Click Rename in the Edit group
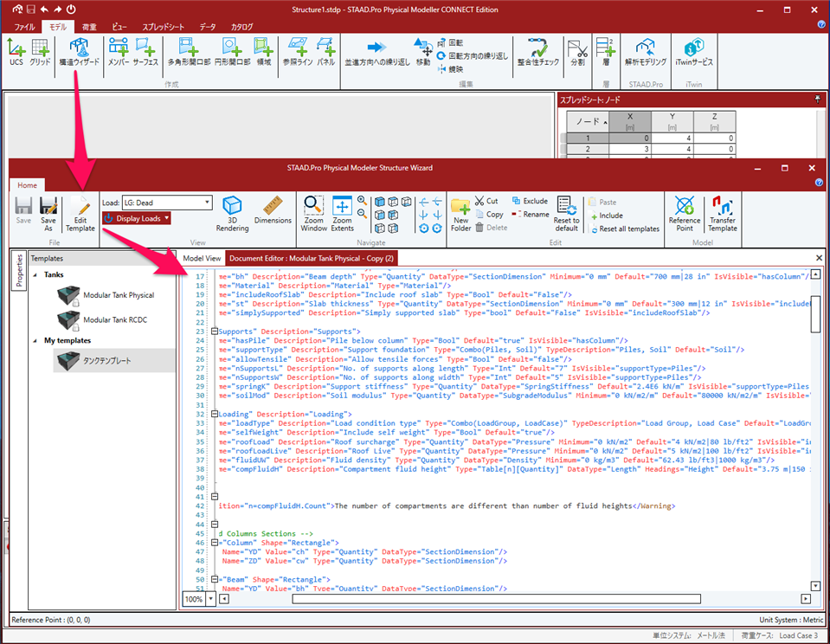 point(530,215)
